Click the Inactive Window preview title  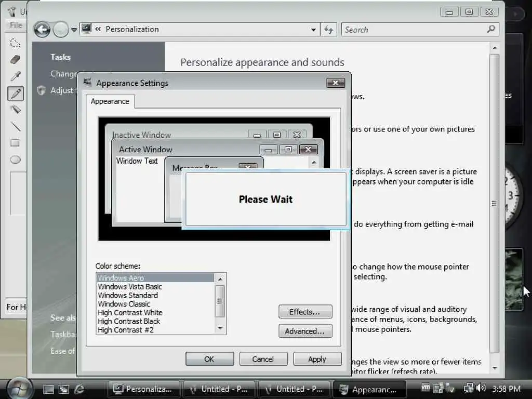[141, 135]
